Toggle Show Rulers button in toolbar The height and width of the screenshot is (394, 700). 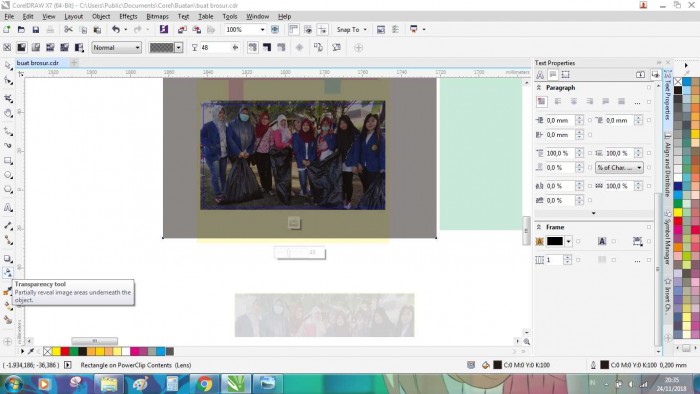point(293,29)
